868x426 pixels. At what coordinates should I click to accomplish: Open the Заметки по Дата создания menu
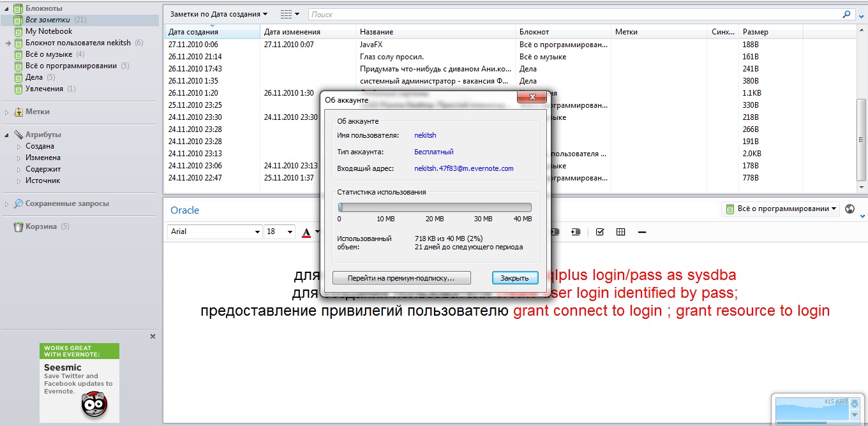pyautogui.click(x=219, y=14)
